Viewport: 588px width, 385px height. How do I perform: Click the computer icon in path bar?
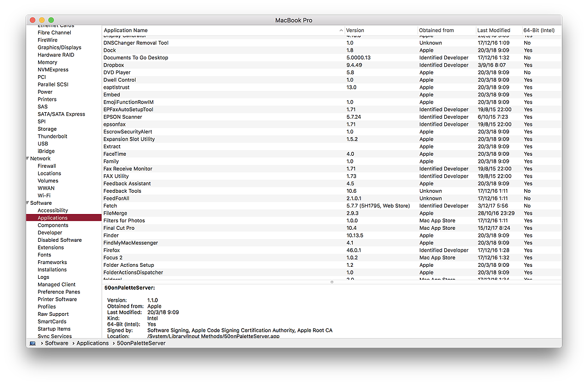click(x=33, y=344)
